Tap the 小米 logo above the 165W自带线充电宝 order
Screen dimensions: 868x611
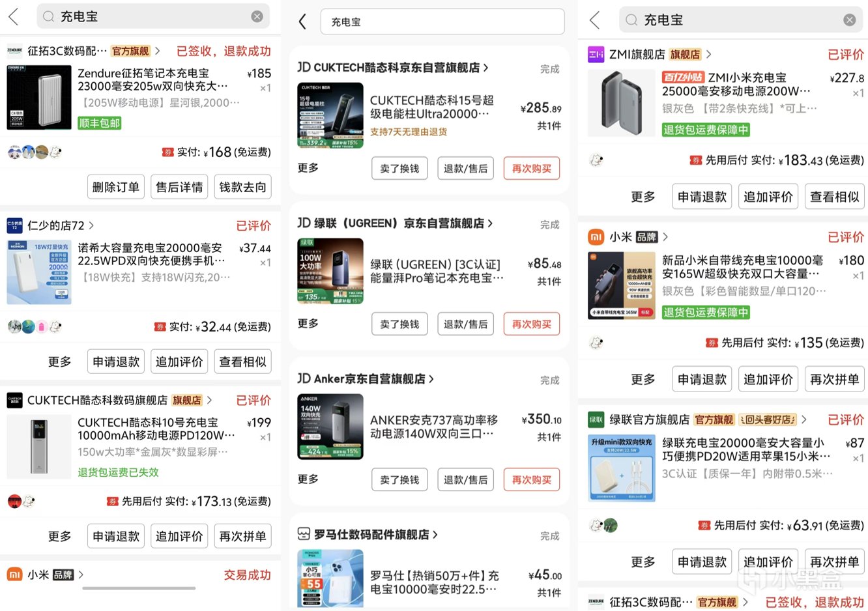tap(596, 236)
